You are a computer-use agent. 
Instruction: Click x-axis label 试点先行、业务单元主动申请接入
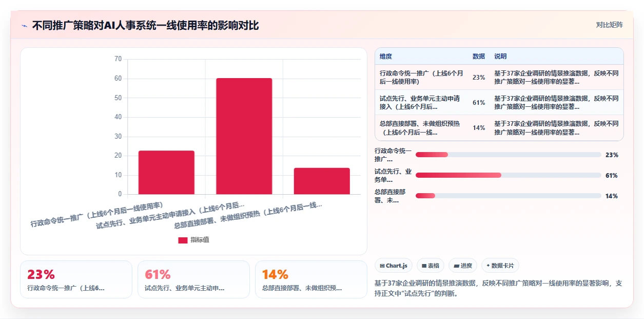click(x=171, y=215)
